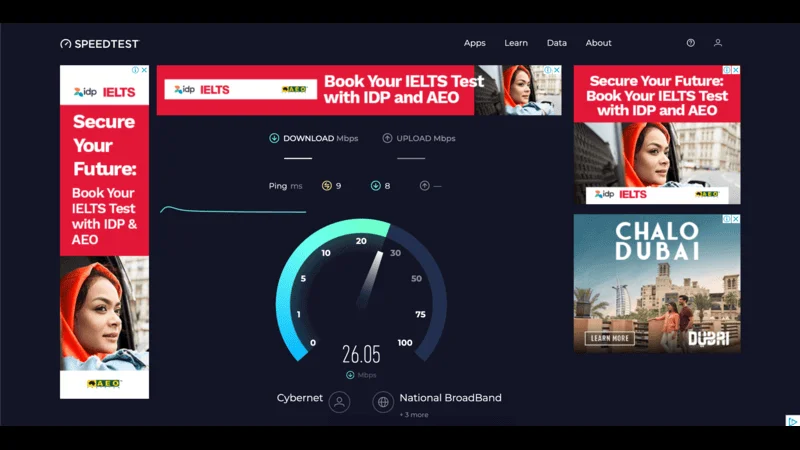Click the AEO logo on the left ad
Image resolution: width=800 pixels, height=450 pixels.
click(104, 383)
